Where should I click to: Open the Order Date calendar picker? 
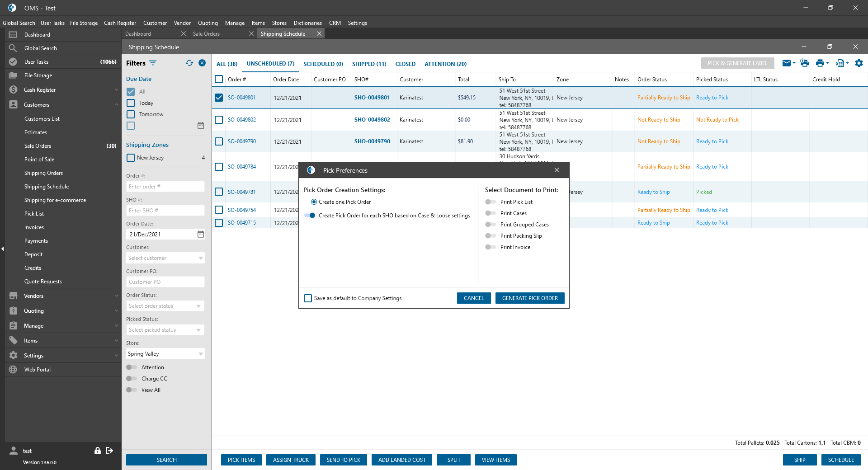click(x=201, y=234)
